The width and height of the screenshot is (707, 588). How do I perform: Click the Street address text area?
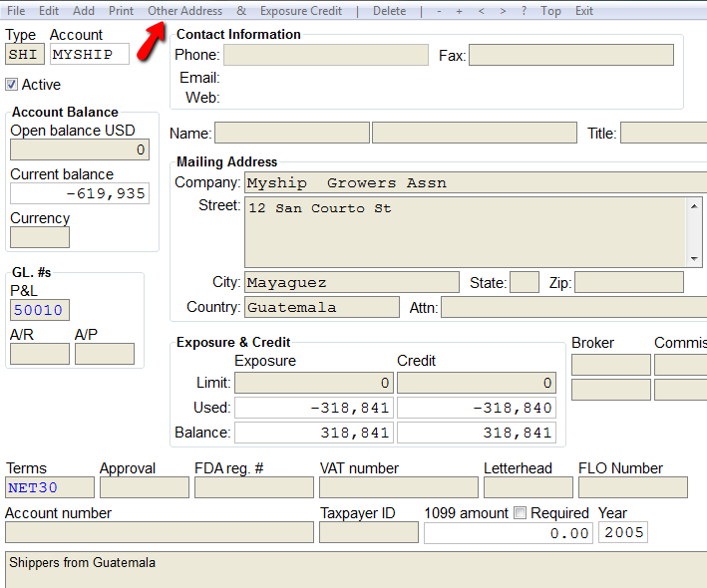pos(466,232)
